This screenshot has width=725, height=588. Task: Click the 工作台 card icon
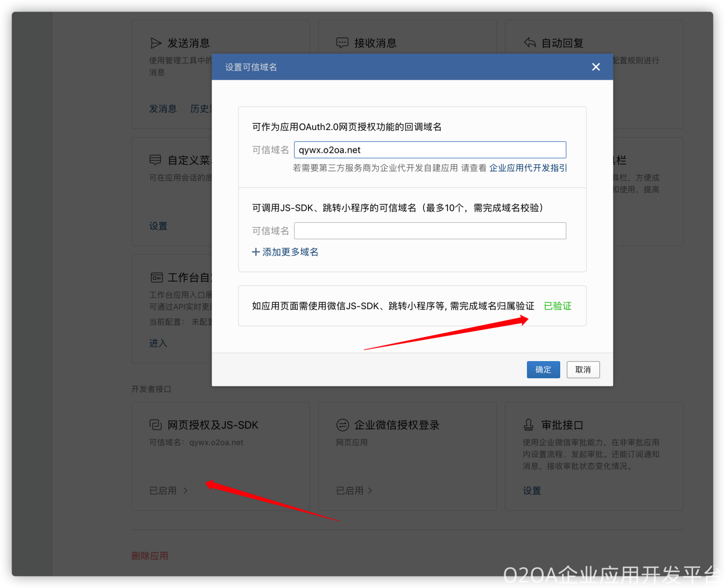coord(157,278)
